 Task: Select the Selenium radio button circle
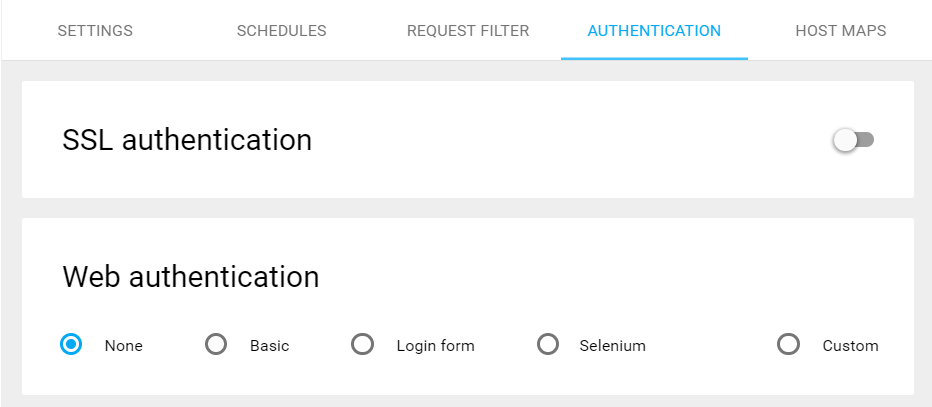547,345
